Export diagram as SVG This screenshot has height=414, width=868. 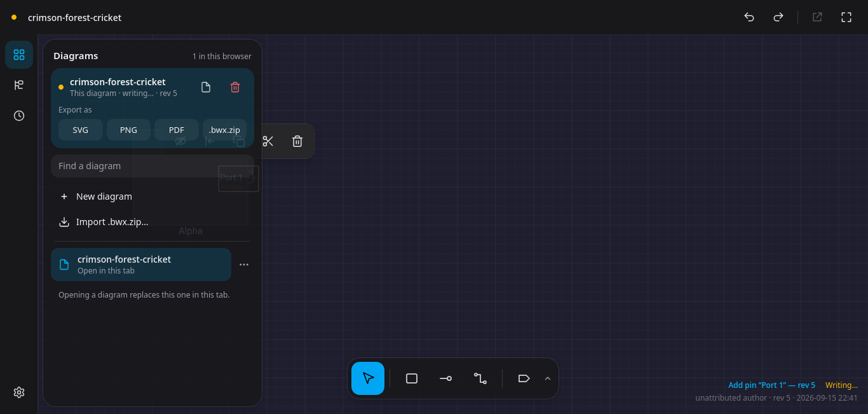tap(81, 130)
